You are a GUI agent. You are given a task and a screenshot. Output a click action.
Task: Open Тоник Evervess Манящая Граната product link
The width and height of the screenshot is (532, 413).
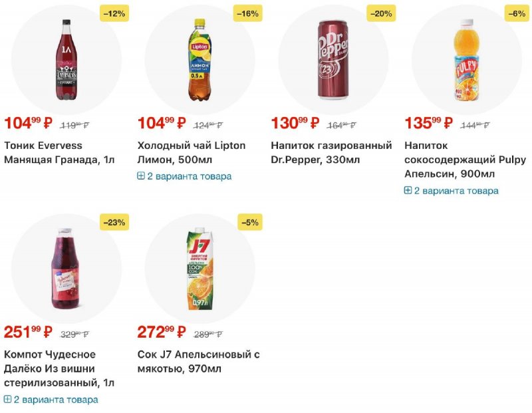click(x=60, y=152)
